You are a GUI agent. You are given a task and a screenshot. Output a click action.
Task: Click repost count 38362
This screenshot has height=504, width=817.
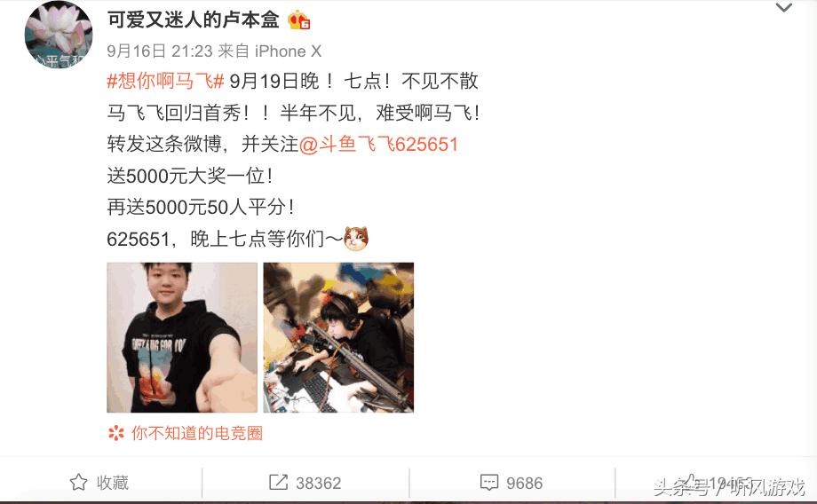coord(318,484)
